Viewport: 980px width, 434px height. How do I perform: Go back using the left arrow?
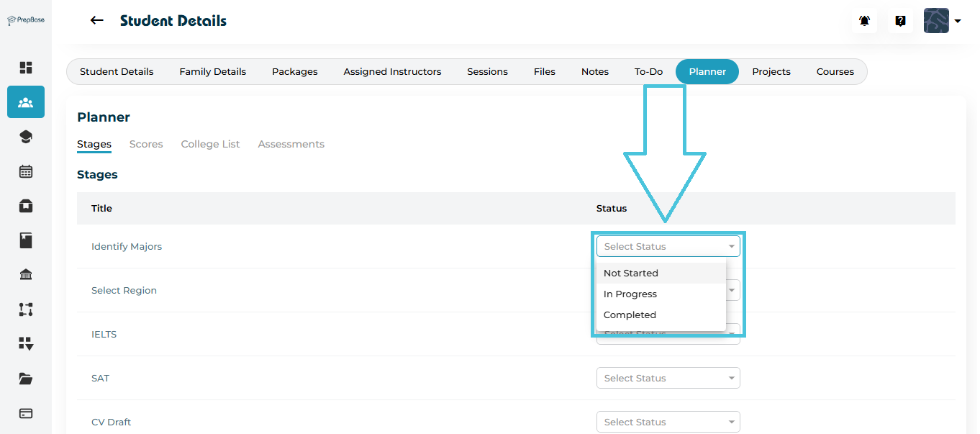97,21
